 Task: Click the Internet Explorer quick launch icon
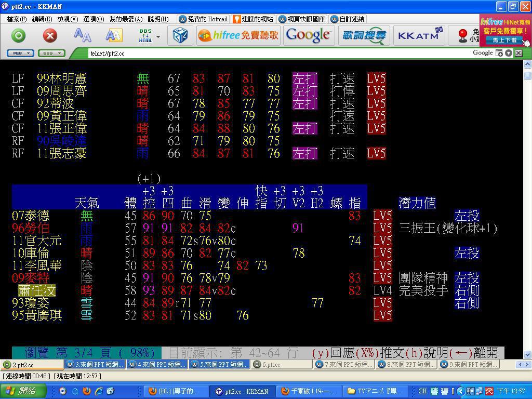click(99, 391)
